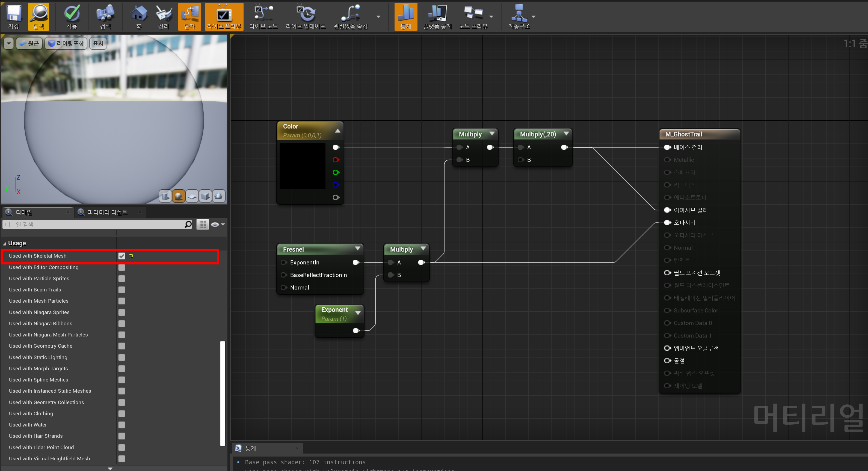Click the black Color node swatch

(302, 166)
